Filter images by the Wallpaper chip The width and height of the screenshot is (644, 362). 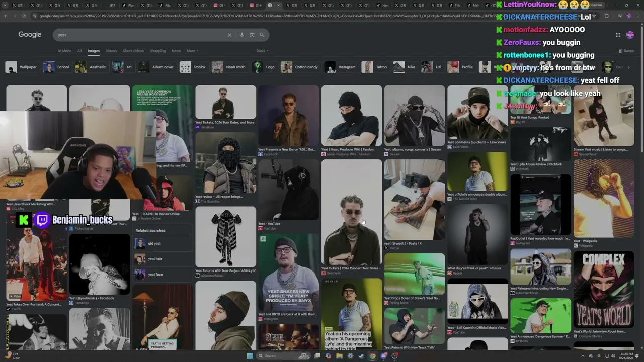(22, 67)
